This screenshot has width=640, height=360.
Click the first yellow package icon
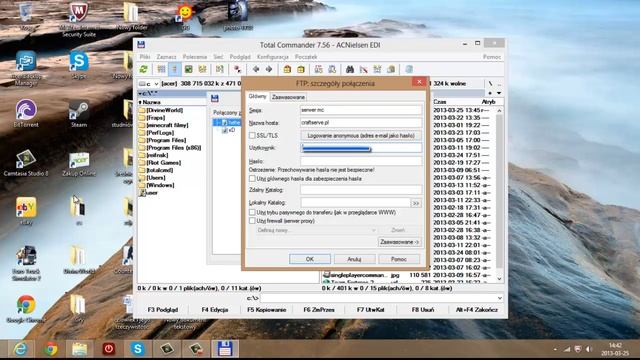click(287, 69)
